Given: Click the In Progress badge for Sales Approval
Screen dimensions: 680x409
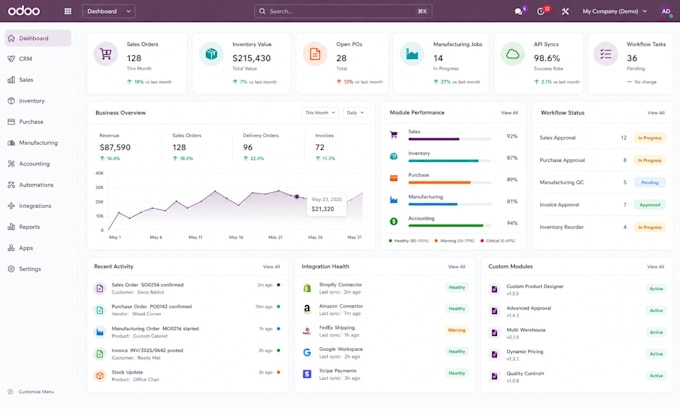Looking at the screenshot, I should [x=650, y=138].
